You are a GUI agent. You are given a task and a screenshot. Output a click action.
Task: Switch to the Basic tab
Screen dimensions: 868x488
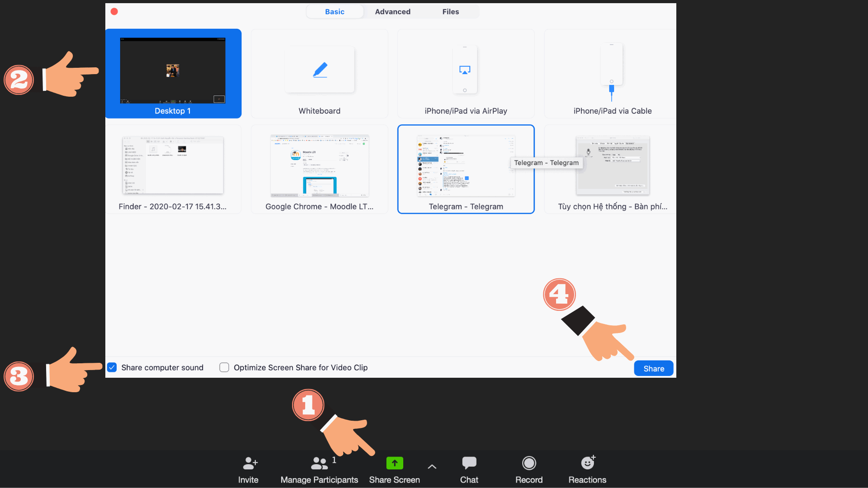(335, 12)
